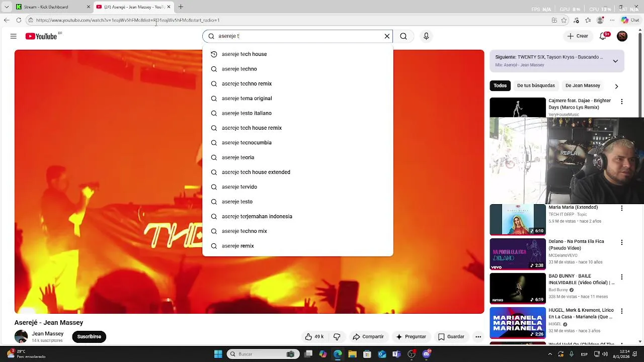Choose suggestion 'asereje terjemahan indonesia'
The image size is (644, 362).
click(297, 216)
